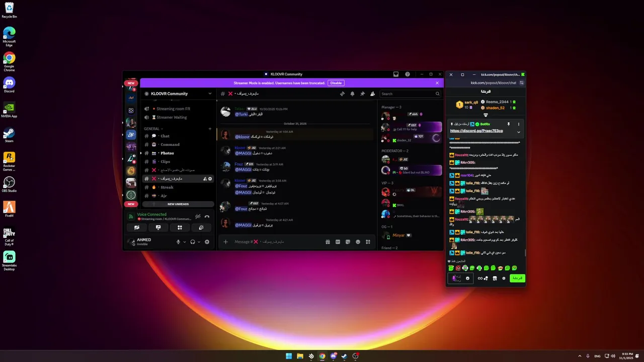Screen dimensions: 644x362
Task: Open settings gear on selected channel
Action: [210, 179]
